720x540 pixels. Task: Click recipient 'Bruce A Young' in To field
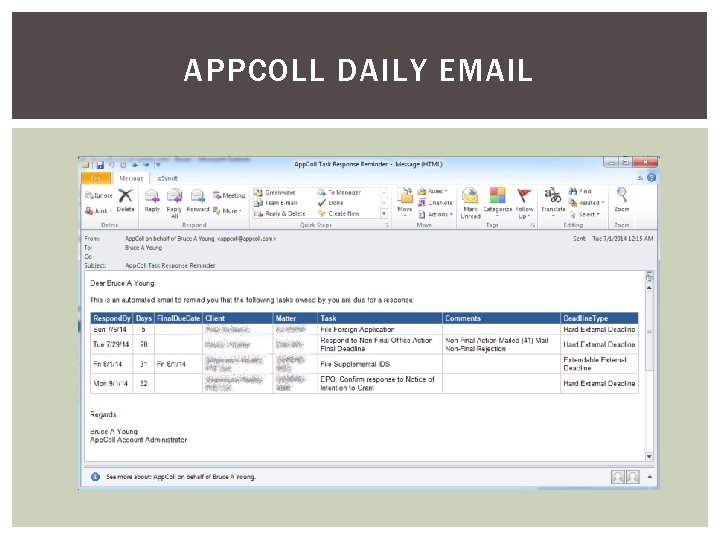[143, 248]
